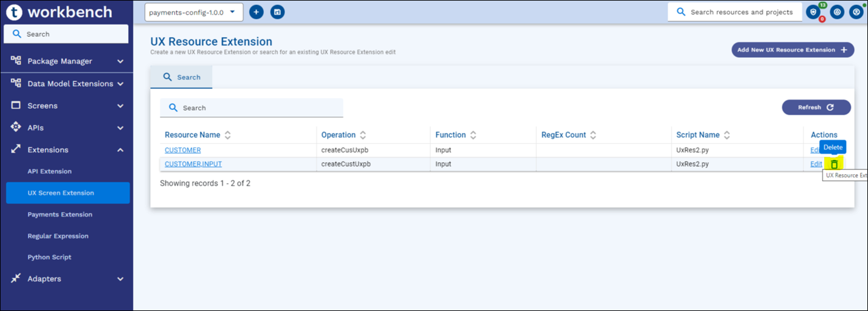
Task: Sort by Script Name column arrows
Action: tap(726, 135)
